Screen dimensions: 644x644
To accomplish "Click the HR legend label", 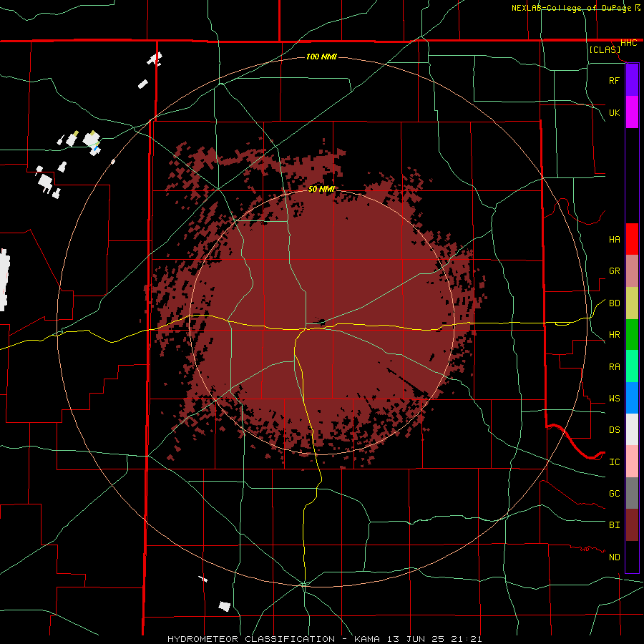I will tap(614, 335).
